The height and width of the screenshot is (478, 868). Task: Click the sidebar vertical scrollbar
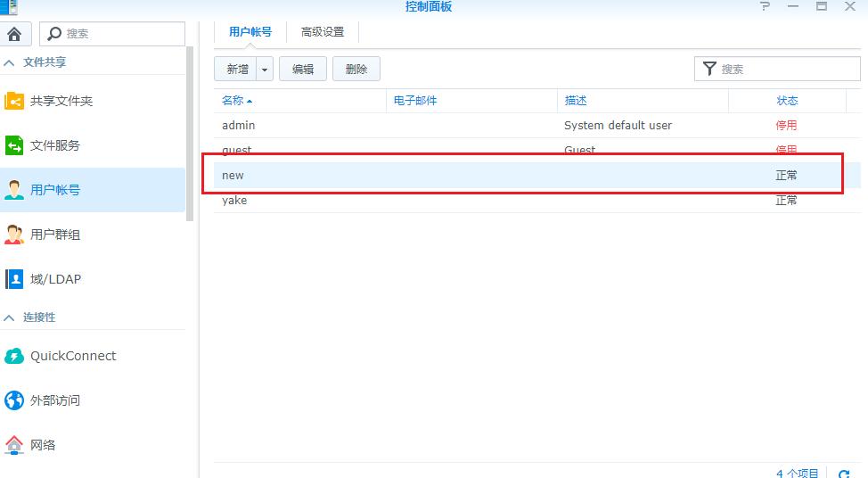[x=190, y=134]
